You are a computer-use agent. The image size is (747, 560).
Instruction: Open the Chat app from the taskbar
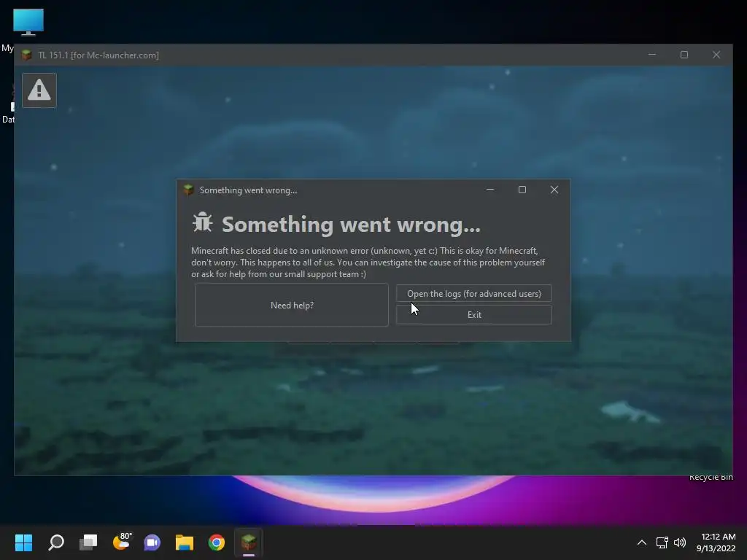[x=152, y=542]
